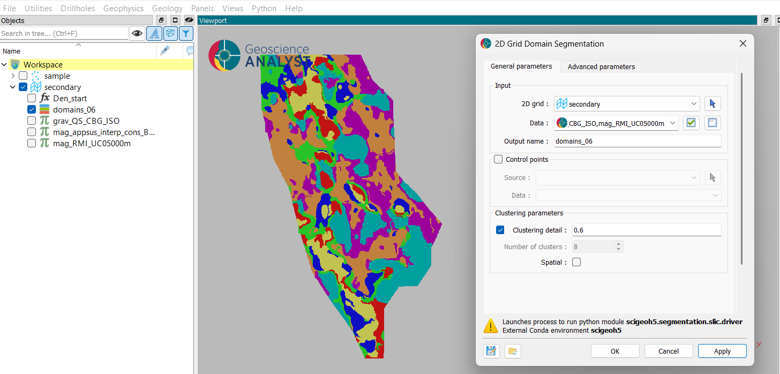Click the Cancel button
Viewport: 780px width, 374px height.
click(x=669, y=351)
